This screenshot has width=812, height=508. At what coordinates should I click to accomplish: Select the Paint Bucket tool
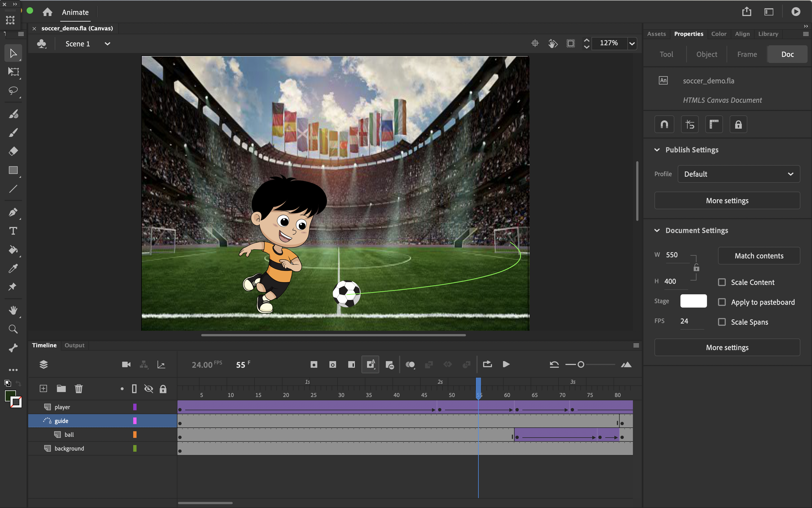tap(13, 250)
